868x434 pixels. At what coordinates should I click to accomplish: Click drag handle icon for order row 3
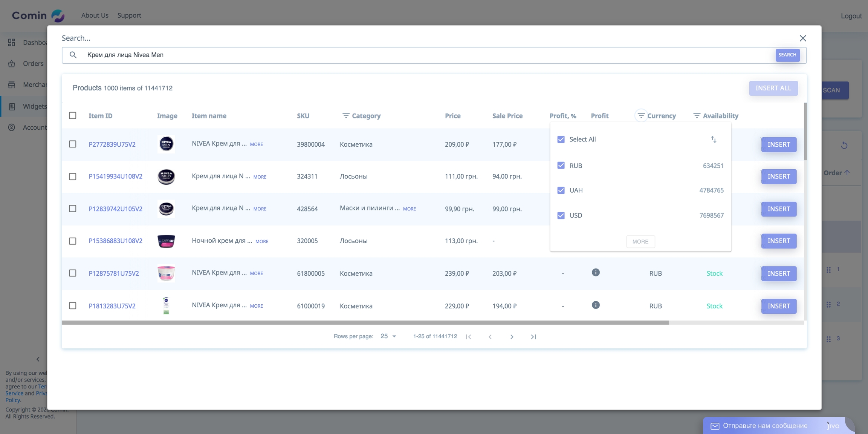[x=828, y=339]
